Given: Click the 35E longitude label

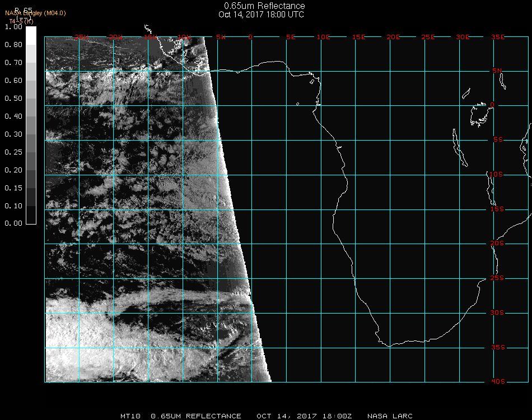Looking at the screenshot, I should tap(498, 37).
